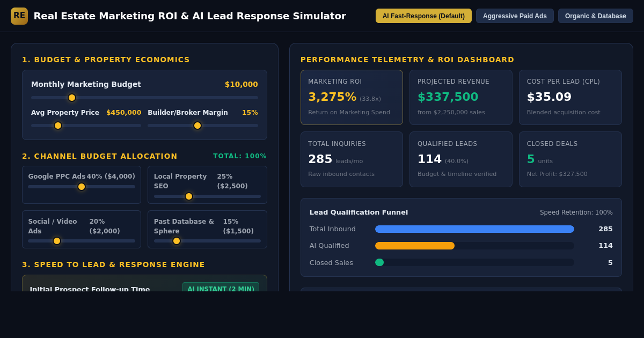This screenshot has width=644, height=338.
Task: Adjust the Monthly Marketing Budget slider
Action: 144,98
